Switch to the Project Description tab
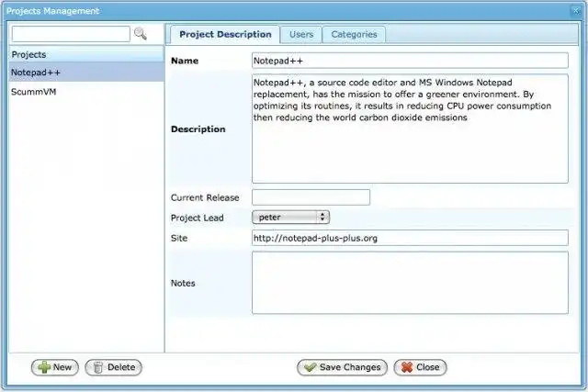 [x=225, y=35]
